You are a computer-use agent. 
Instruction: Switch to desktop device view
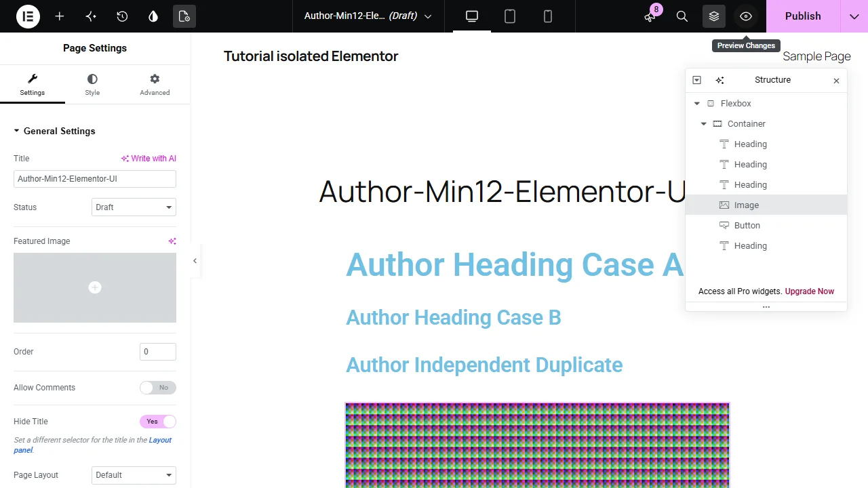pos(472,16)
